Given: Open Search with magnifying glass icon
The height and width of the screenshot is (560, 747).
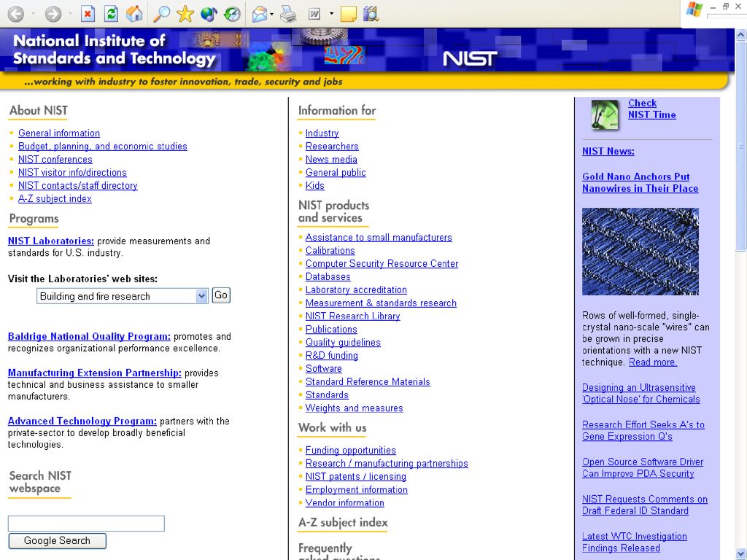Looking at the screenshot, I should pyautogui.click(x=161, y=14).
